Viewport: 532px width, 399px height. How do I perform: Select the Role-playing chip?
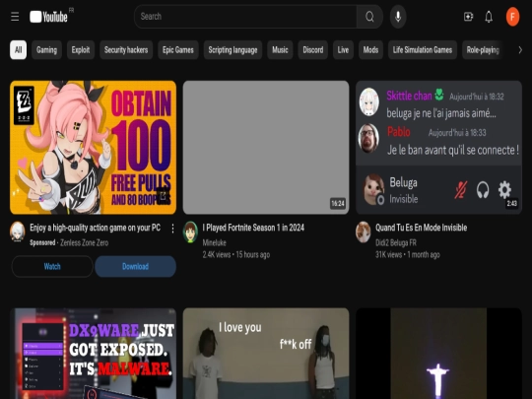click(x=483, y=50)
